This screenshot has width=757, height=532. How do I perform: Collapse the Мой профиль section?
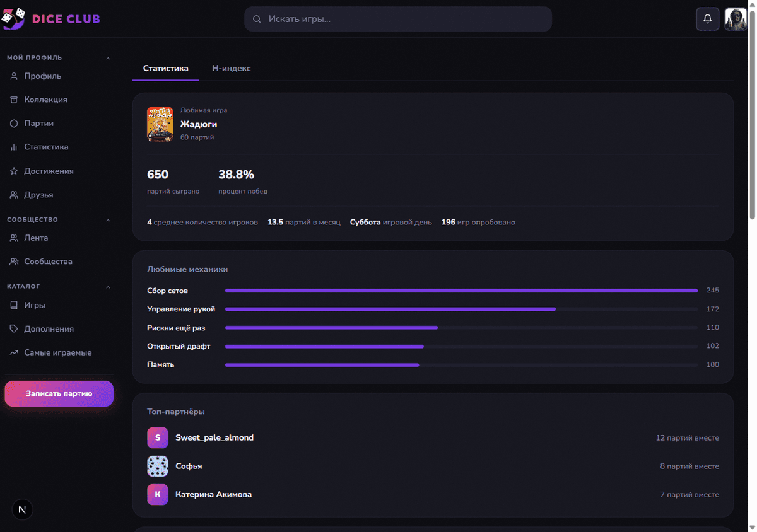(x=108, y=58)
